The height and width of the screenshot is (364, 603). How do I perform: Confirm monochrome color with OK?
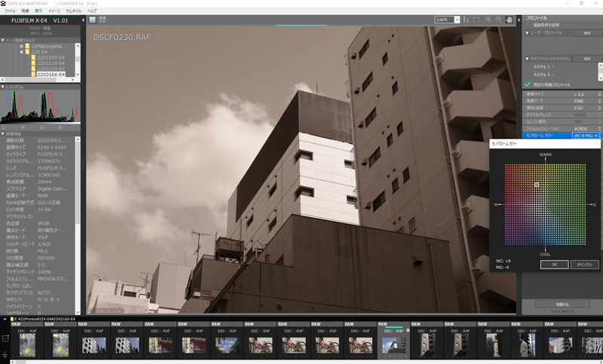point(554,265)
